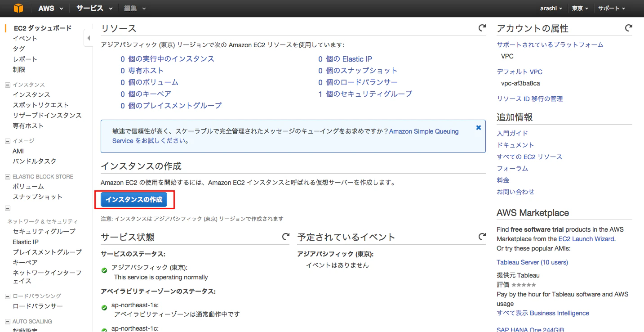This screenshot has height=332, width=644.
Task: Collapse the ELASTIC BLOCK STORE section
Action: [7, 177]
